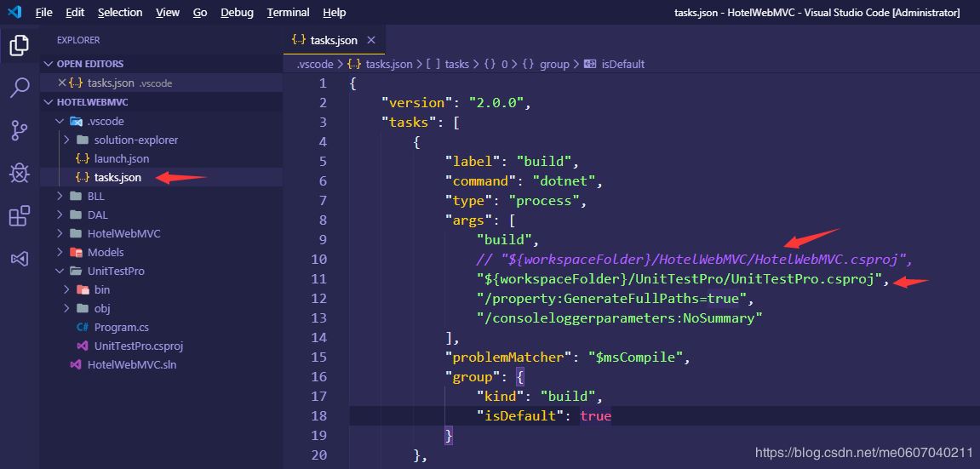Viewport: 980px width, 469px height.
Task: Switch to the tasks.json tab
Action: [334, 40]
